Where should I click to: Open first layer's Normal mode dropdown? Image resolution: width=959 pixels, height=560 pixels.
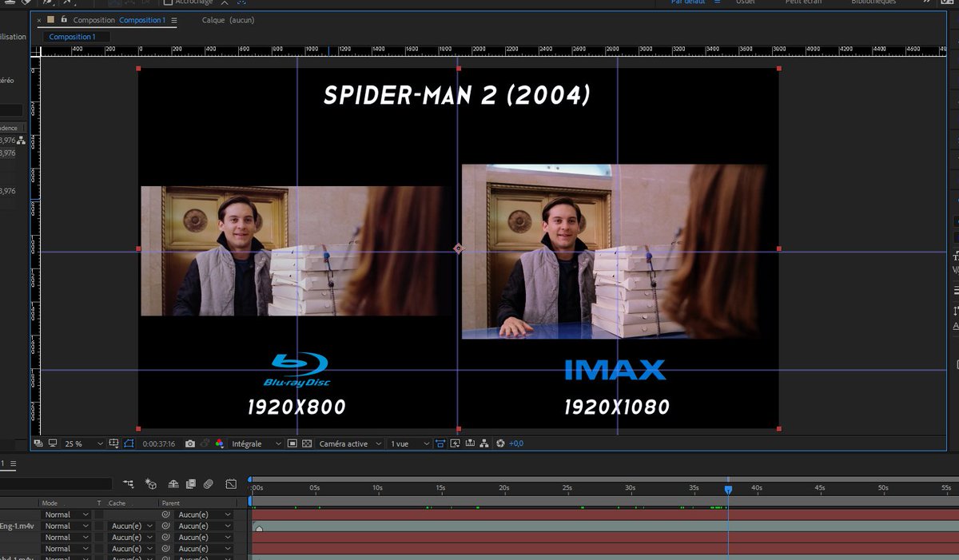(x=65, y=515)
